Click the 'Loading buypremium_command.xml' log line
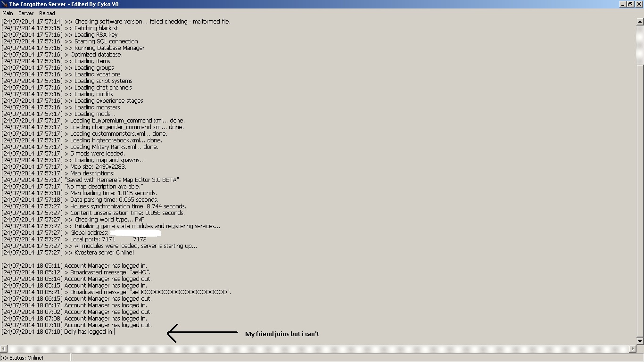 (x=93, y=121)
